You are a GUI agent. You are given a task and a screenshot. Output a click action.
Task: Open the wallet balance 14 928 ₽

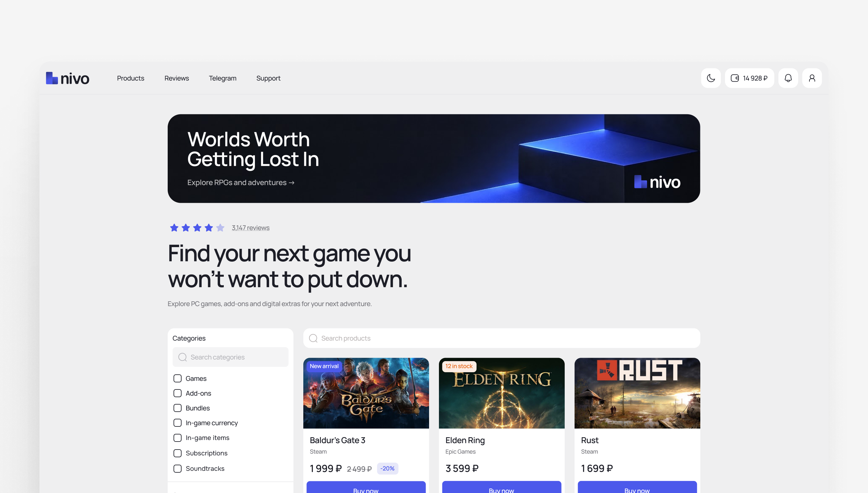749,78
